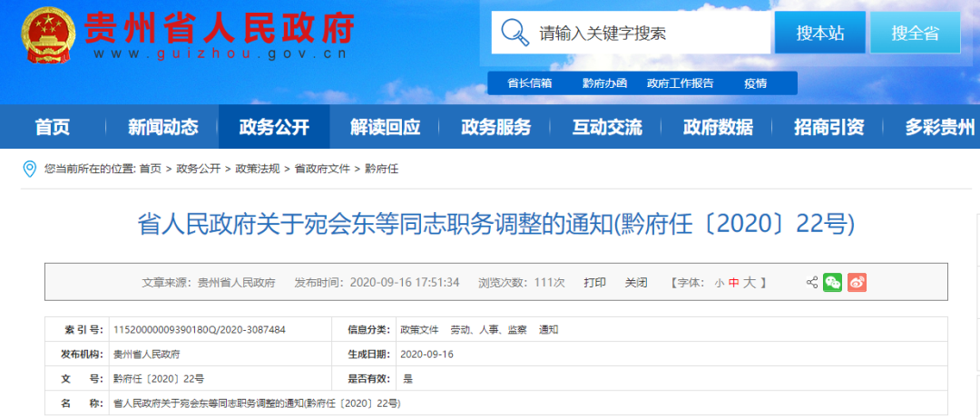Open the 多彩贵州 nav tab

tap(939, 127)
